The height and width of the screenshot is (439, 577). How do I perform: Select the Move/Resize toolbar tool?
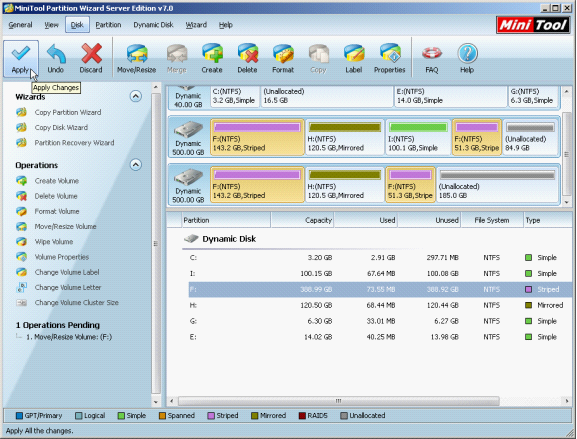click(x=137, y=59)
